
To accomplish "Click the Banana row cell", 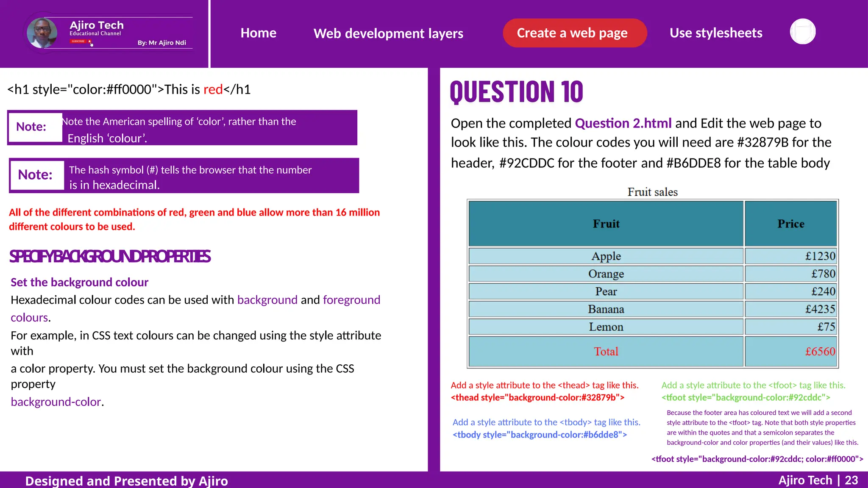I will coord(606,309).
